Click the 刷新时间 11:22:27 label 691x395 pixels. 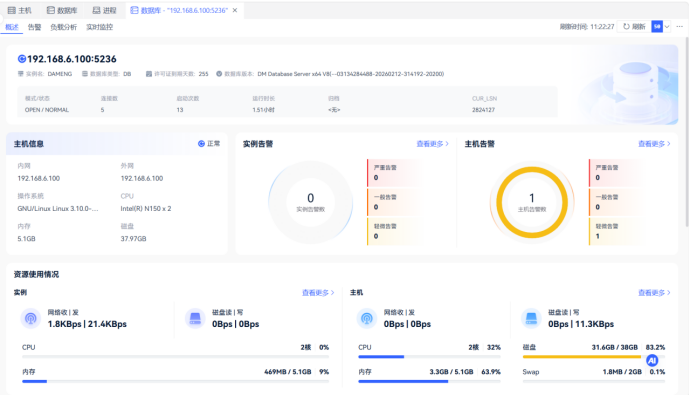[x=587, y=26]
